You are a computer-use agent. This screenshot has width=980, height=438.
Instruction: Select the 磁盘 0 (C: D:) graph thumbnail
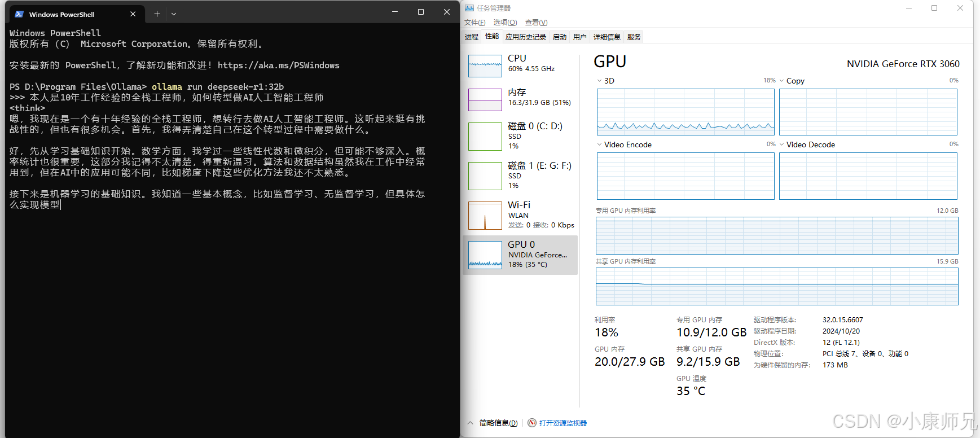click(485, 137)
